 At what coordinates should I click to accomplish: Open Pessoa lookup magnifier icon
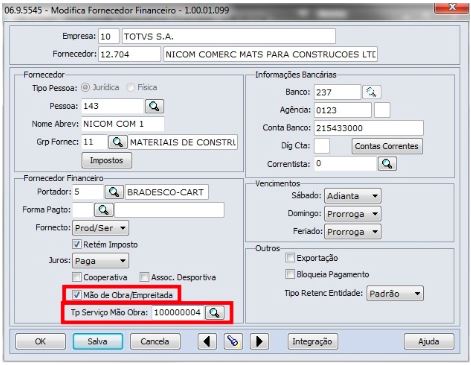click(x=154, y=106)
